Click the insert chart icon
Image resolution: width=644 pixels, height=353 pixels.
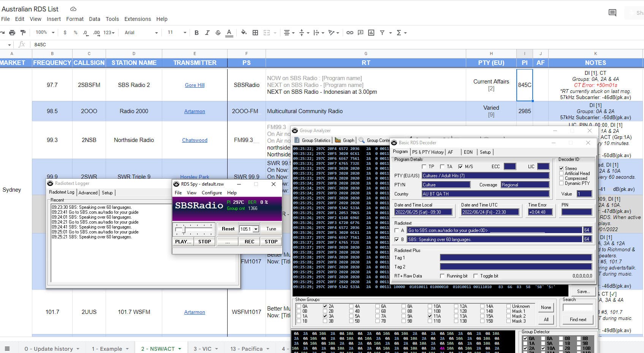pyautogui.click(x=371, y=33)
